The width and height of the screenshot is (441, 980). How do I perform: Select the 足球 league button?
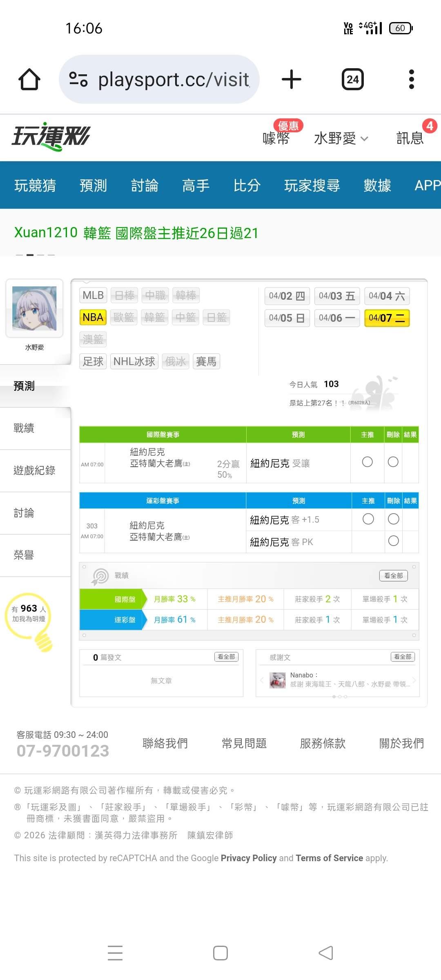pos(93,361)
